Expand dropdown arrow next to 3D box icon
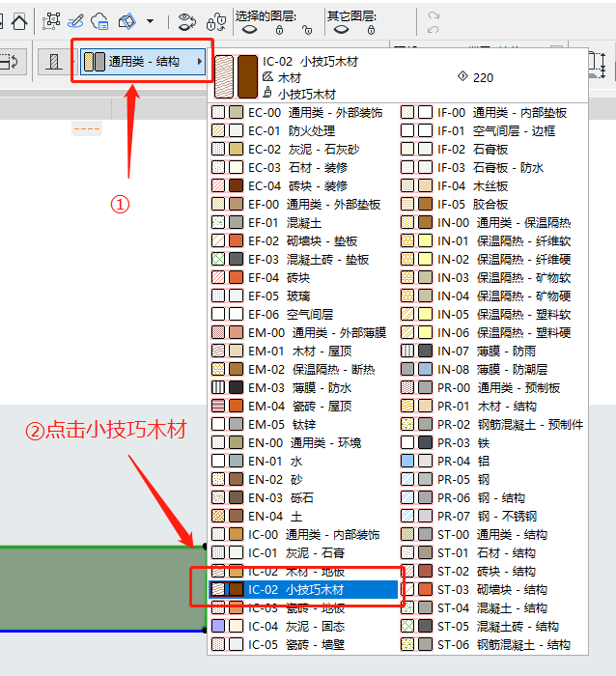This screenshot has width=616, height=676. [150, 21]
